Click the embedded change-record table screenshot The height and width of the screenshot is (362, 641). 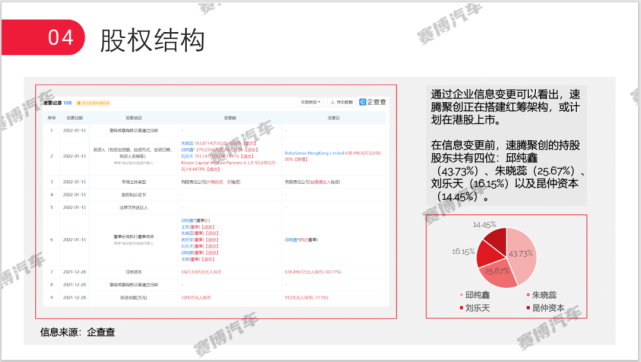pyautogui.click(x=216, y=201)
